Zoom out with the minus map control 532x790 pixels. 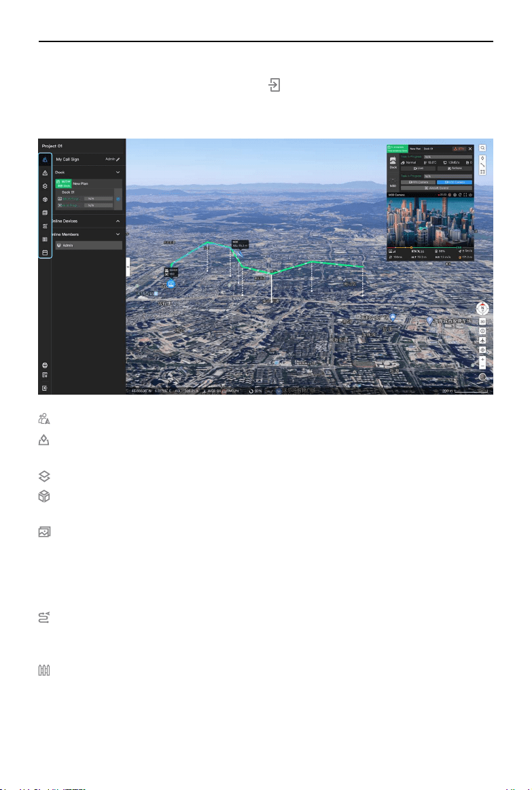click(482, 366)
